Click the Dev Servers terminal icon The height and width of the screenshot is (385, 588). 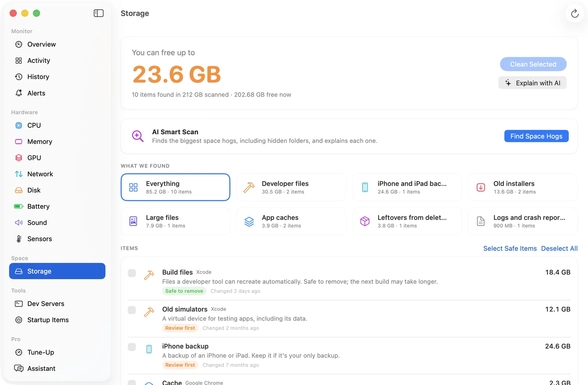[19, 304]
